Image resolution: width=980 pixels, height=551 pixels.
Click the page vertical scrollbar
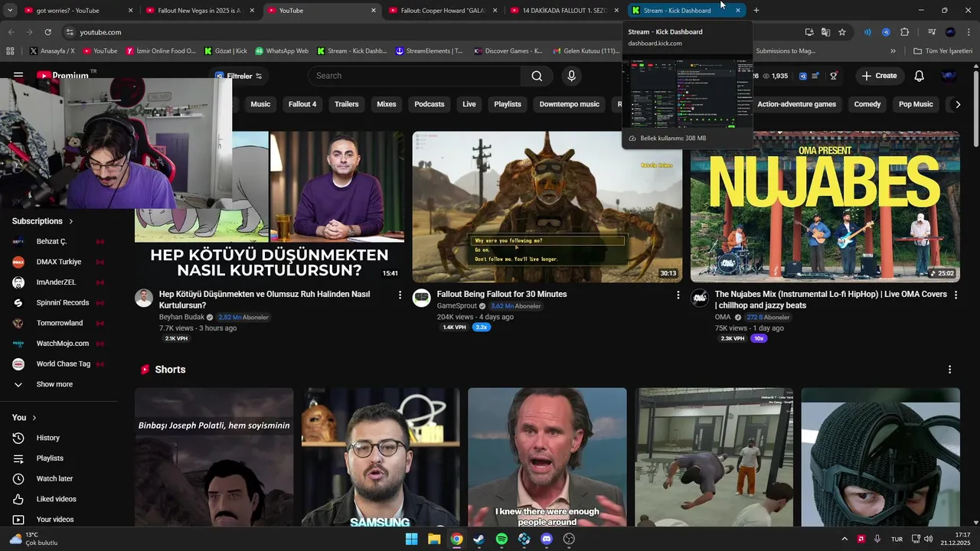click(975, 107)
